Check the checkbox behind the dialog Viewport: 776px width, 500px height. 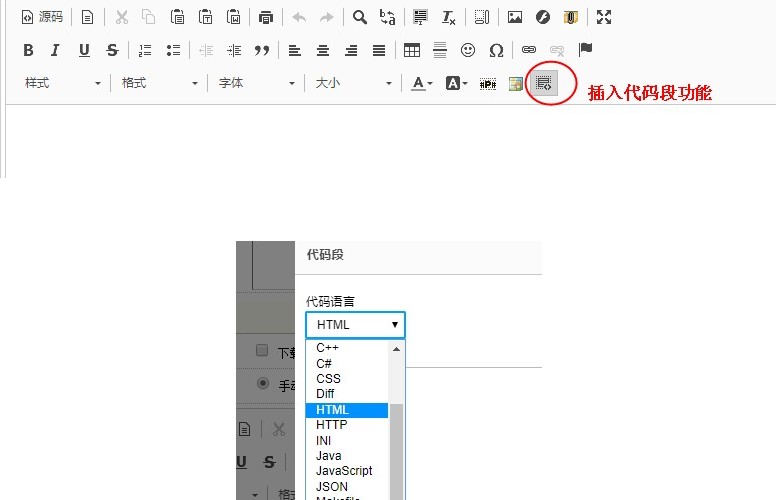[x=262, y=351]
